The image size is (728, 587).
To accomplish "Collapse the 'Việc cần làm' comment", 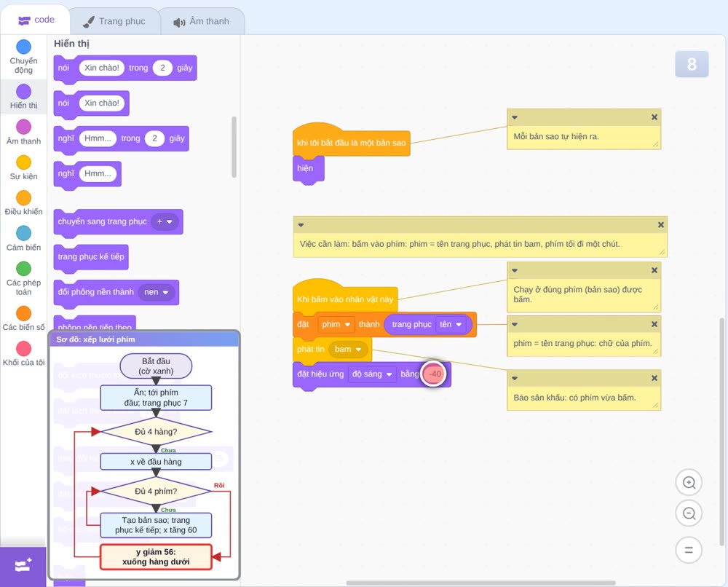I will pos(301,225).
